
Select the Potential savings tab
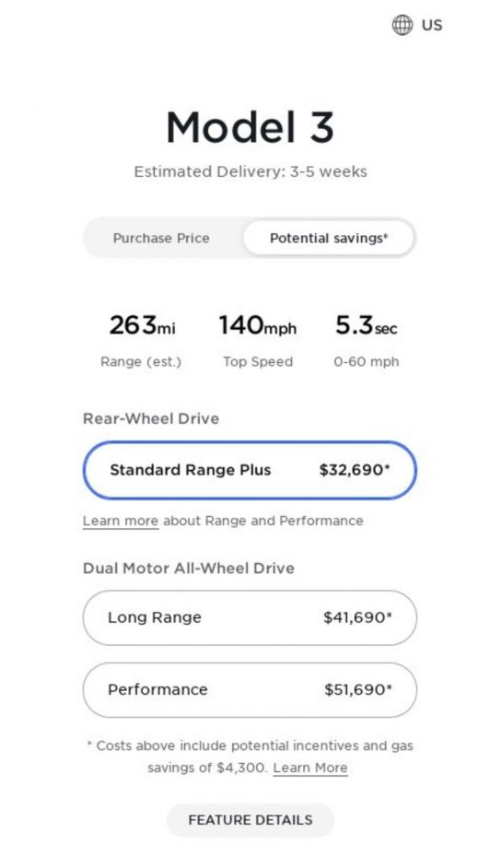point(329,238)
